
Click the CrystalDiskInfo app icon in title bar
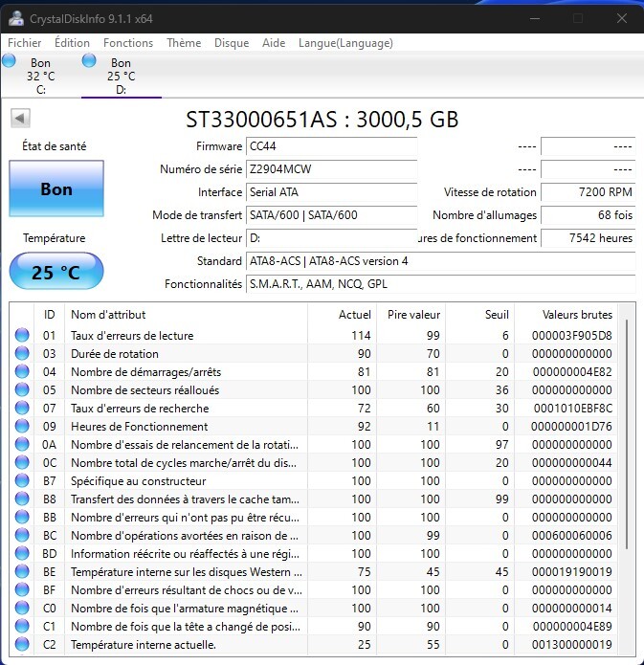point(15,17)
